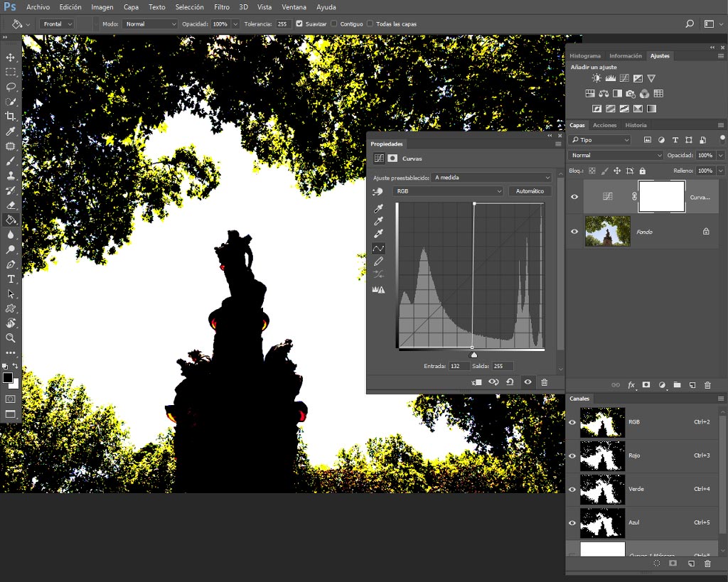Open the search magnifier in options bar
Viewport: 728px width, 582px height.
(690, 23)
